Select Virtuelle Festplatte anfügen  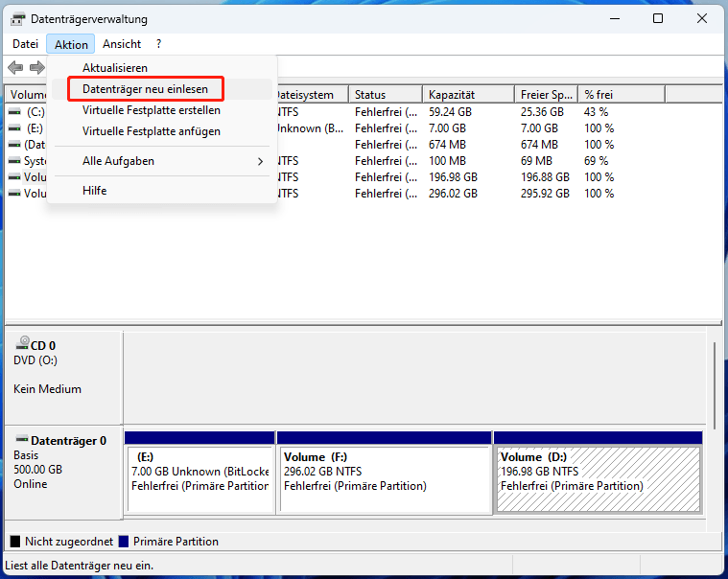point(152,131)
